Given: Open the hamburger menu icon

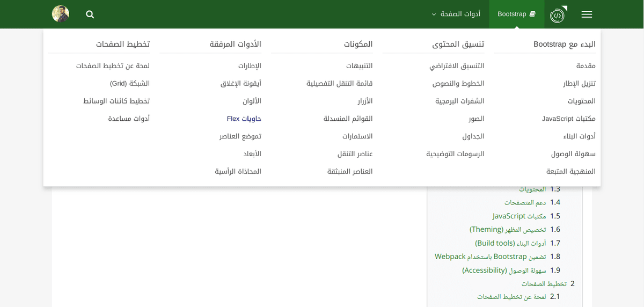Looking at the screenshot, I should 587,14.
